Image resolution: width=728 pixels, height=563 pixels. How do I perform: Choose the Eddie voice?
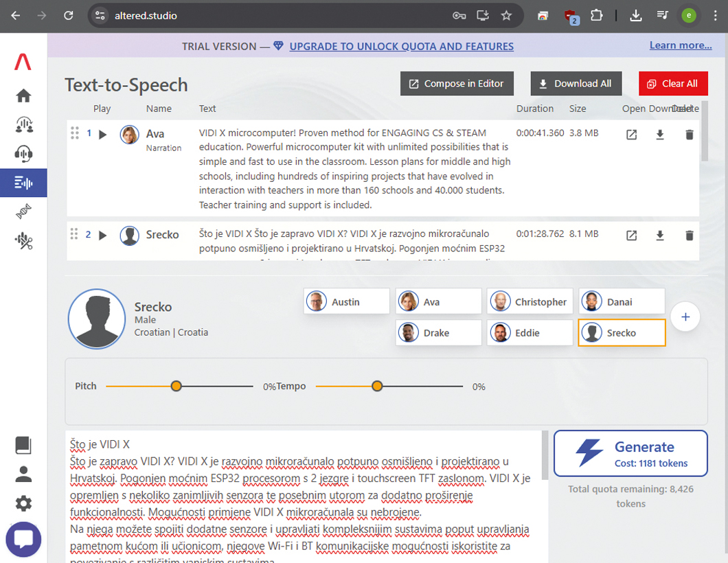coord(530,333)
